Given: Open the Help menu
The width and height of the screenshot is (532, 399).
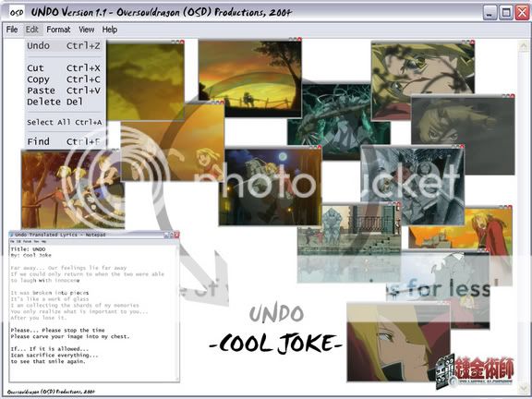Looking at the screenshot, I should pos(110,30).
